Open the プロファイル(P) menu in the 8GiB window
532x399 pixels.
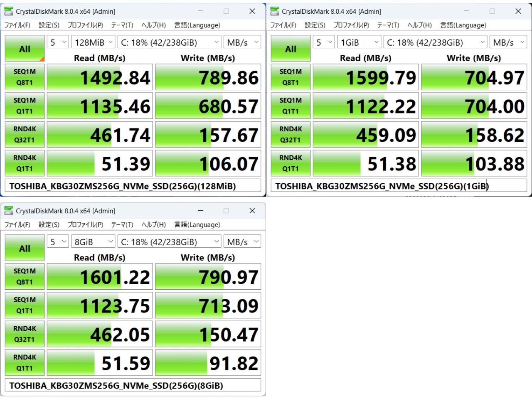[x=85, y=225]
